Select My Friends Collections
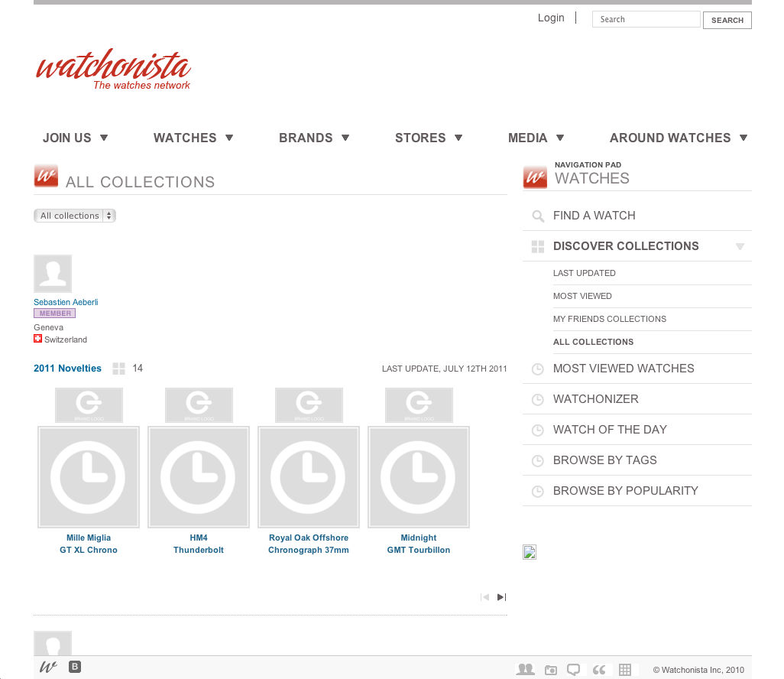This screenshot has height=679, width=784. [610, 319]
